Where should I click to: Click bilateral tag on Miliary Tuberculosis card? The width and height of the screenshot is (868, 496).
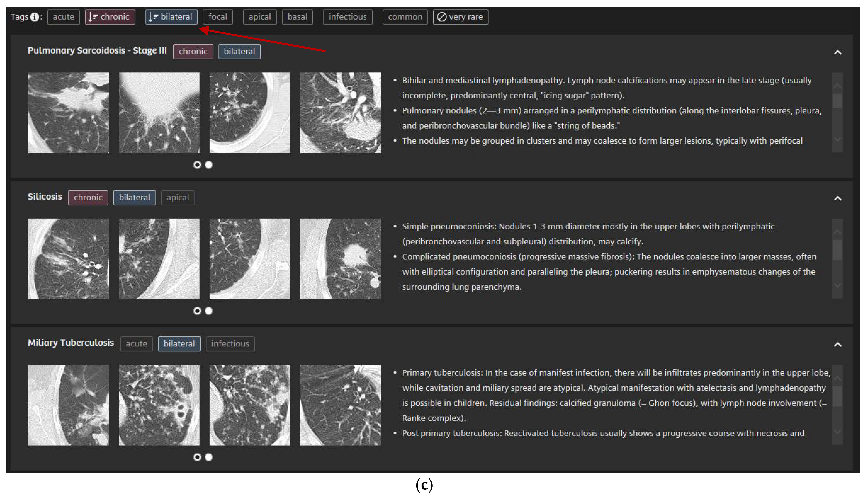[179, 344]
